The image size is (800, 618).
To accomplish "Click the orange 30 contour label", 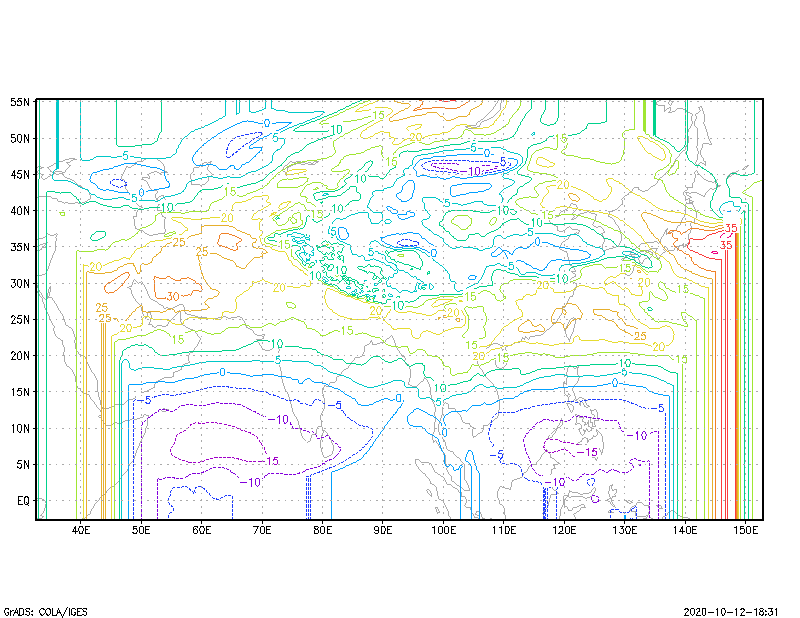I will click(173, 296).
